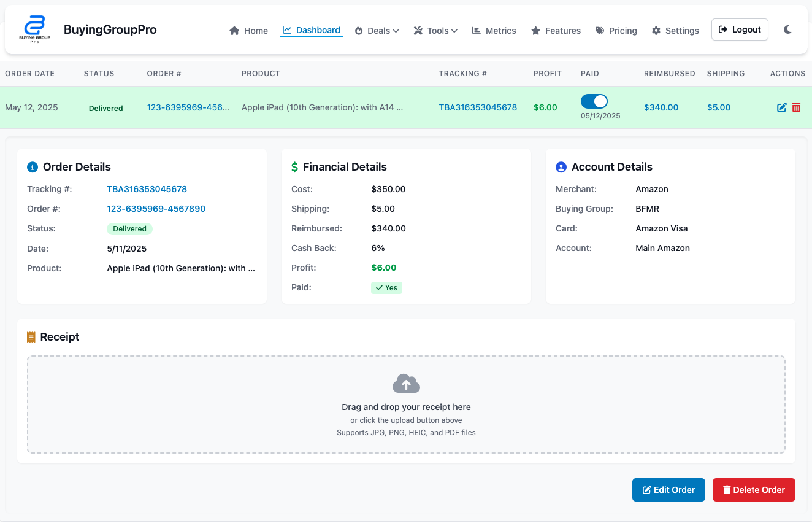Open Settings from the navbar

(675, 31)
